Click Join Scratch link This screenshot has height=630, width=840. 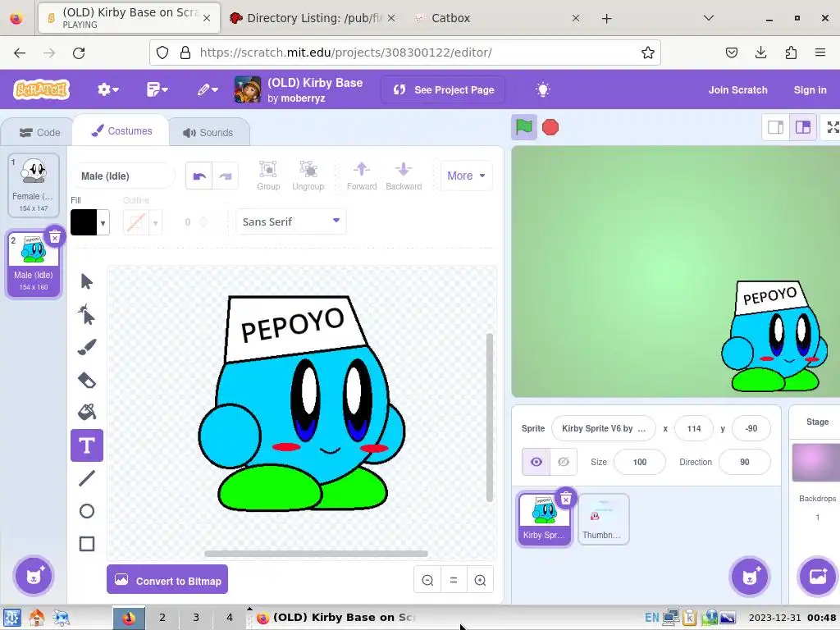coord(737,90)
